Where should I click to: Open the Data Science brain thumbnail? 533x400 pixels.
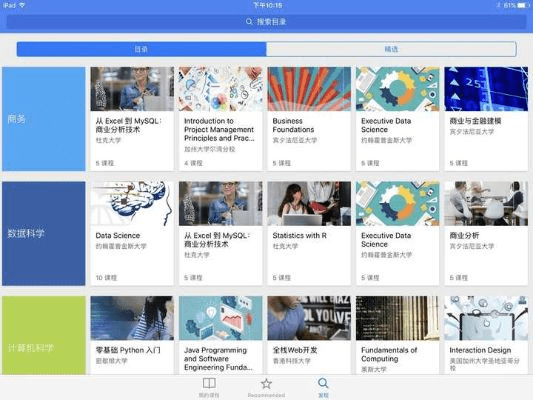tap(132, 204)
